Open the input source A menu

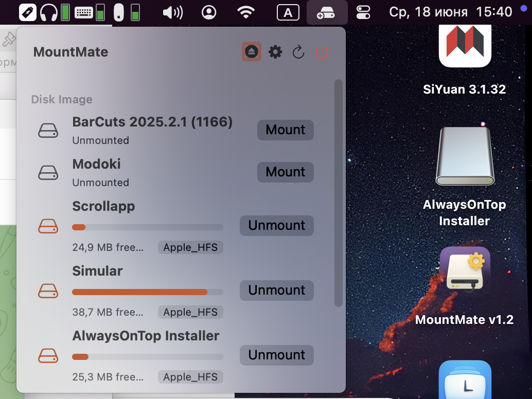click(x=288, y=12)
